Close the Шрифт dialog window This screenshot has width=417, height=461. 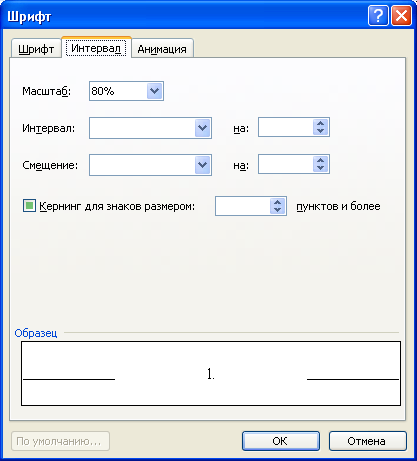tap(401, 16)
